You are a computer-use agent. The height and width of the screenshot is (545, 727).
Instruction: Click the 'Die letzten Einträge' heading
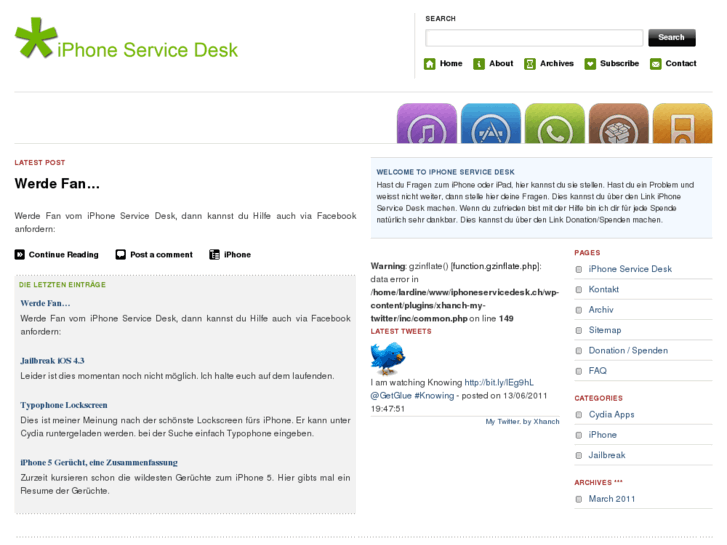(62, 285)
